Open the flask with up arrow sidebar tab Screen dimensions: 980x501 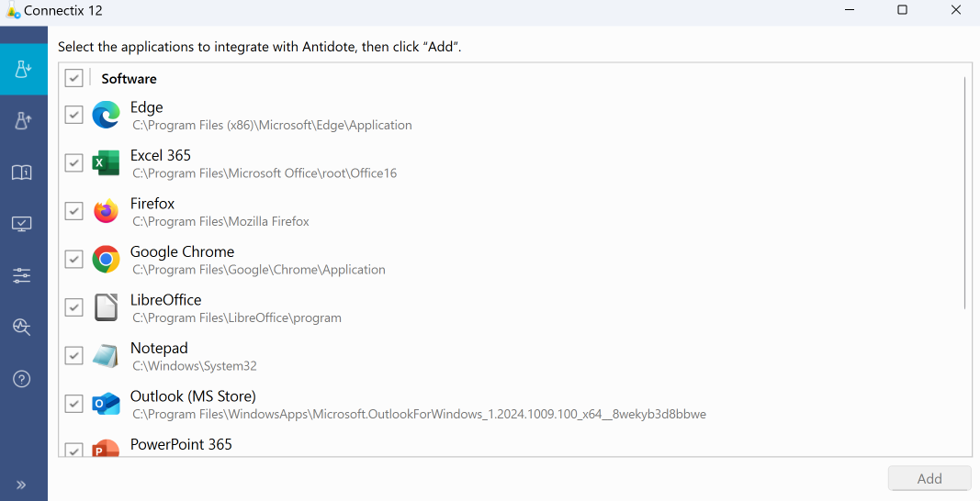pos(23,120)
